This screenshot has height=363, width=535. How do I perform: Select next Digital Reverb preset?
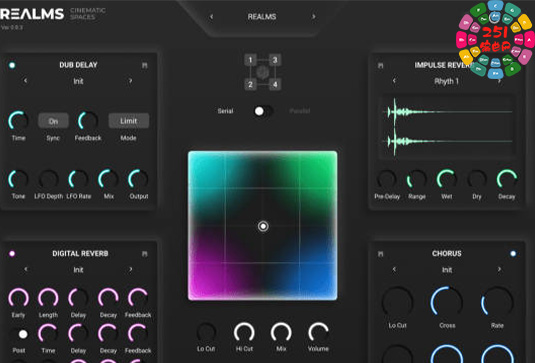click(130, 269)
